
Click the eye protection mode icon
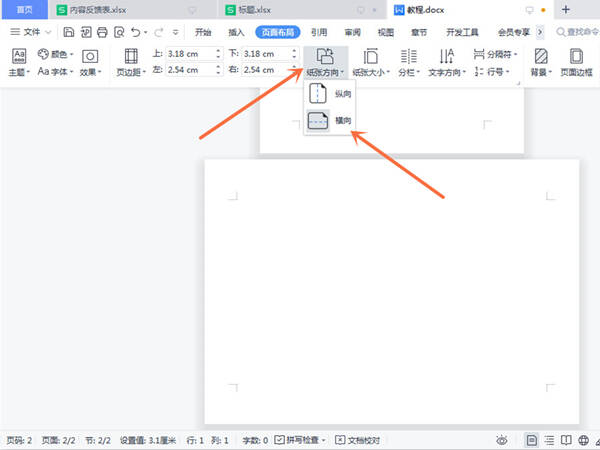(x=502, y=440)
